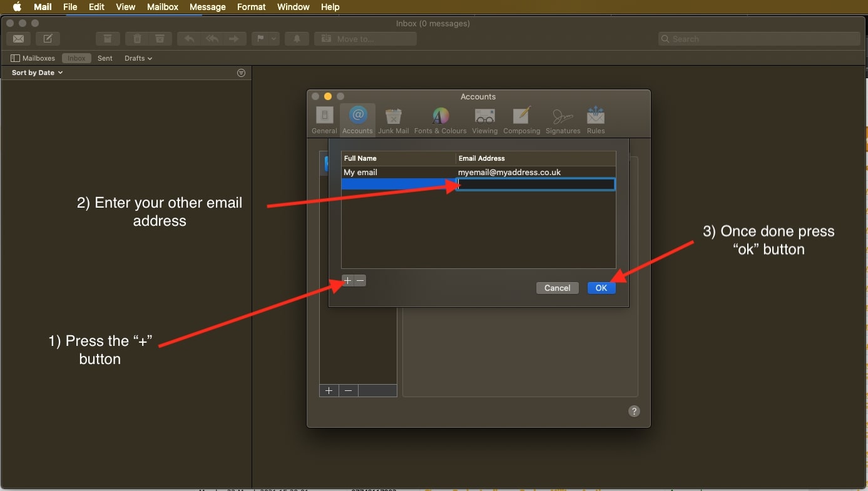Expand the Sort by Date dropdown
This screenshot has width=868, height=491.
37,73
